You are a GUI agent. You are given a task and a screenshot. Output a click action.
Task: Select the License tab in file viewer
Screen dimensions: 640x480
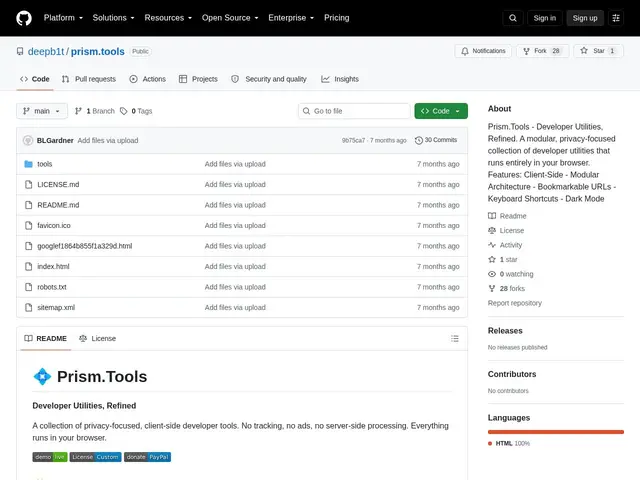tap(97, 338)
